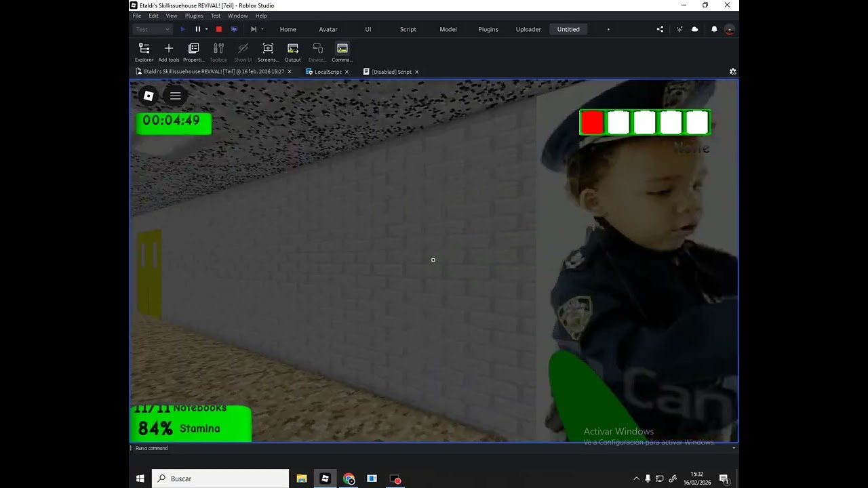
Task: Open the Test mode dropdown
Action: point(153,29)
